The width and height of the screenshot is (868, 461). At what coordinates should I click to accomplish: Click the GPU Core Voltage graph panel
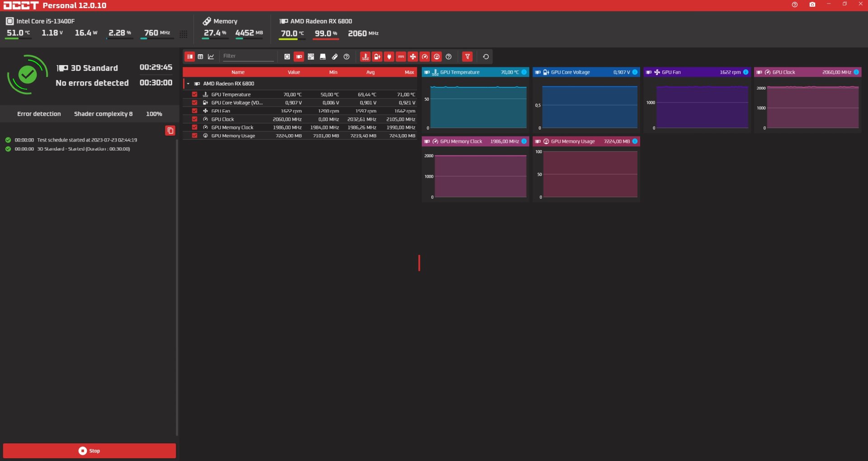586,100
